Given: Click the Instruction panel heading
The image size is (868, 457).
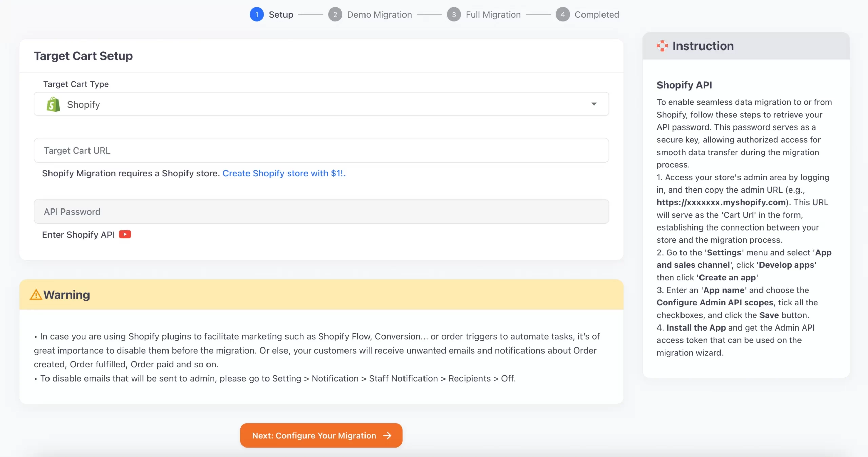Looking at the screenshot, I should click(703, 46).
